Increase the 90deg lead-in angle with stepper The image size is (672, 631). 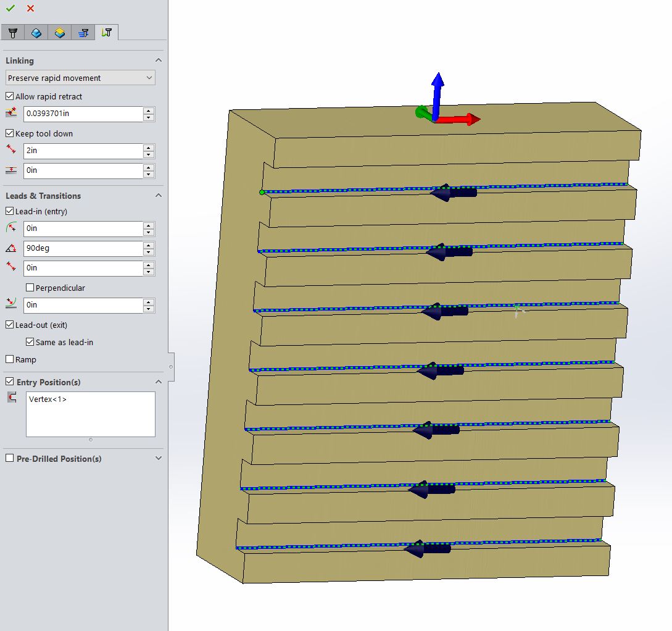tap(149, 245)
